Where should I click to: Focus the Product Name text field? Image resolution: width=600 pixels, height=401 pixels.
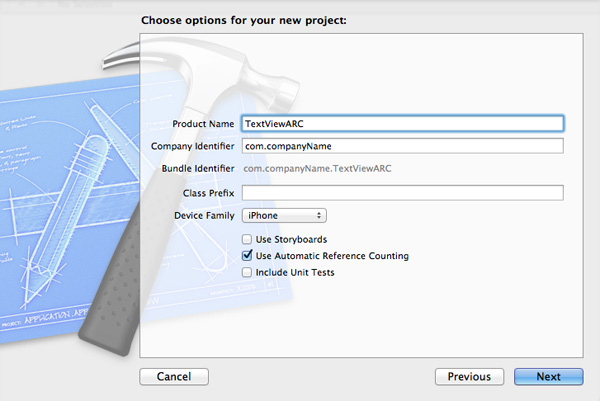[x=403, y=124]
